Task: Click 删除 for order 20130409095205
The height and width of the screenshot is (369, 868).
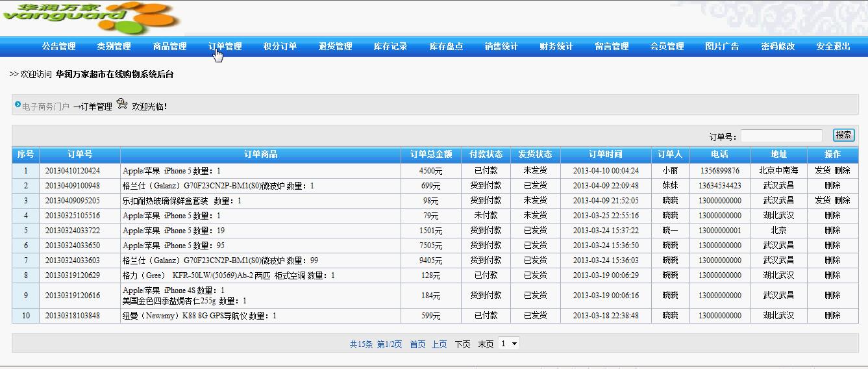Action: coord(842,201)
